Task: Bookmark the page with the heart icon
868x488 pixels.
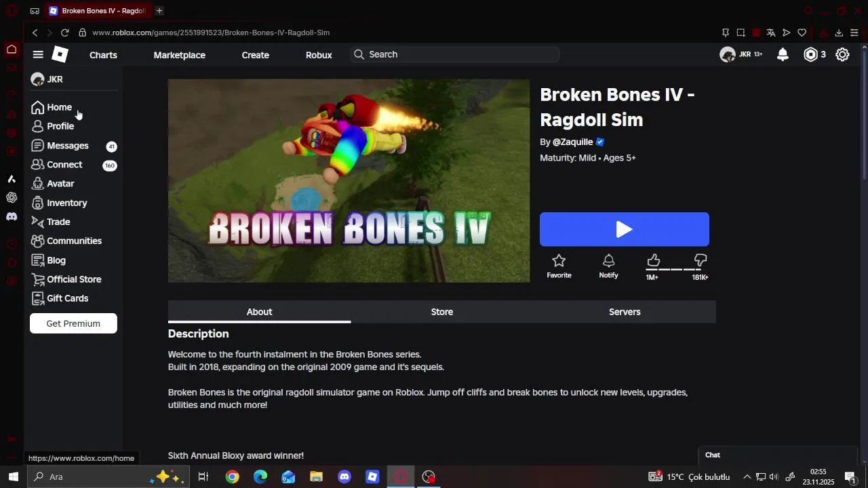Action: [802, 33]
